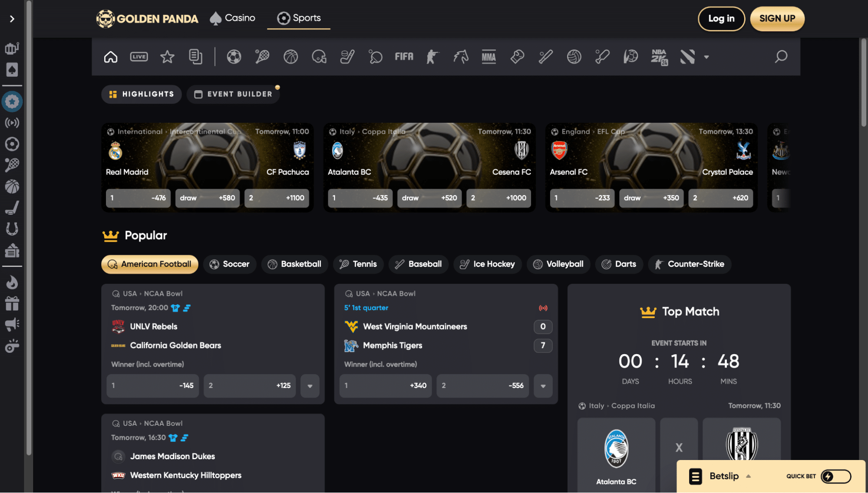The width and height of the screenshot is (868, 493).
Task: Select American Football popular filter
Action: [x=150, y=264]
